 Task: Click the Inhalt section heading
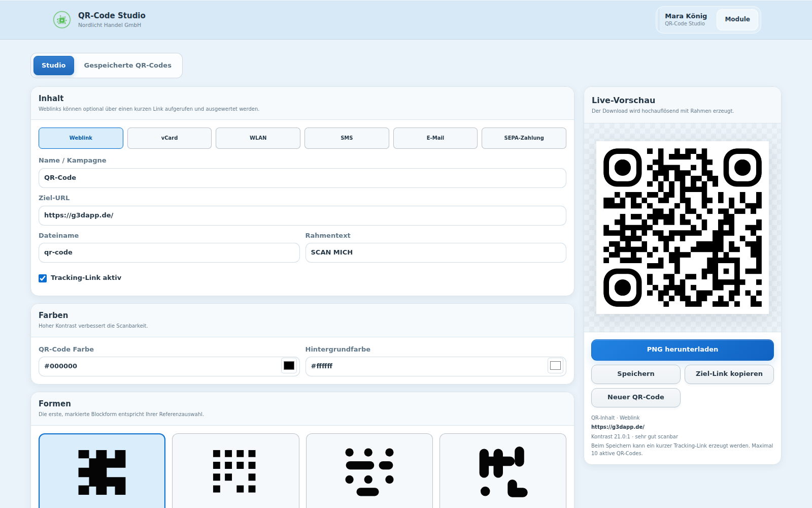tap(51, 99)
